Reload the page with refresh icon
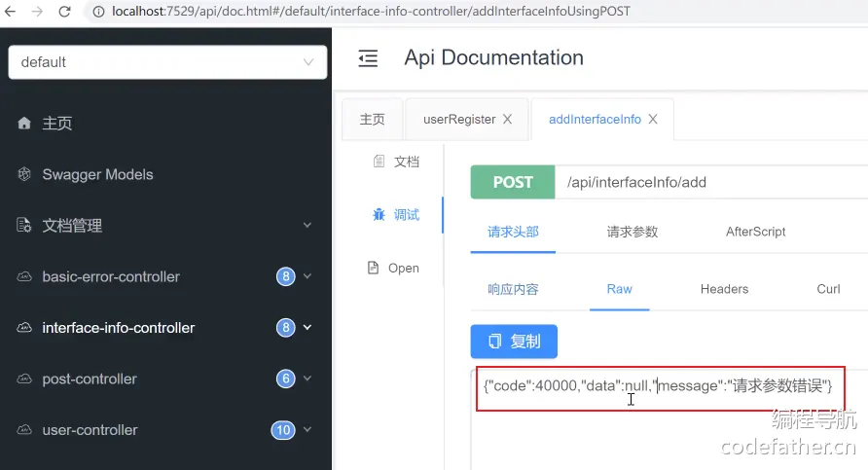This screenshot has height=470, width=868. coord(65,11)
